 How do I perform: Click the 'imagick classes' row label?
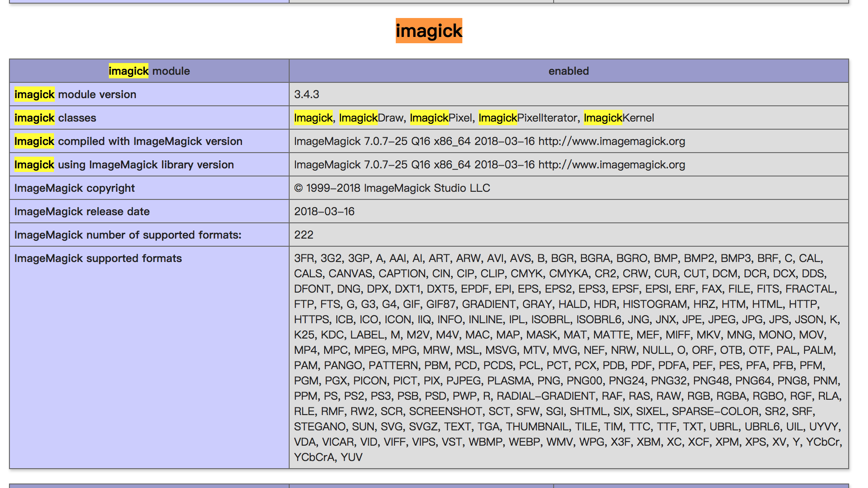pos(55,118)
